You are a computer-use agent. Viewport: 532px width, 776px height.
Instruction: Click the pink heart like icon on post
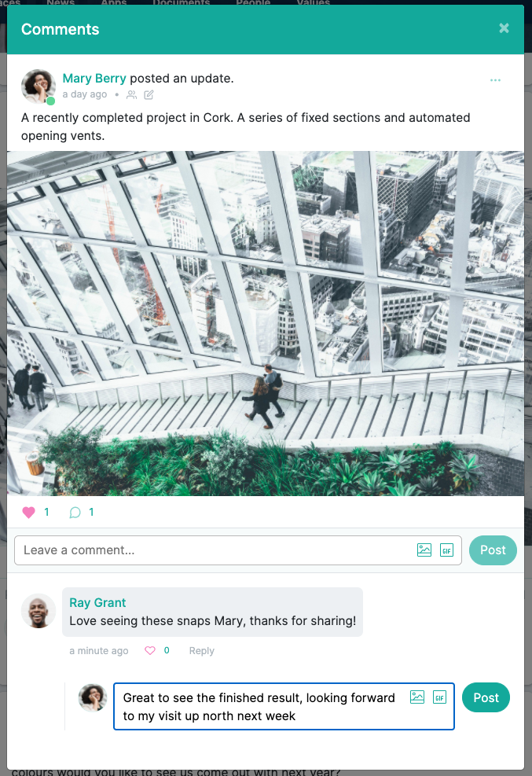pyautogui.click(x=28, y=512)
